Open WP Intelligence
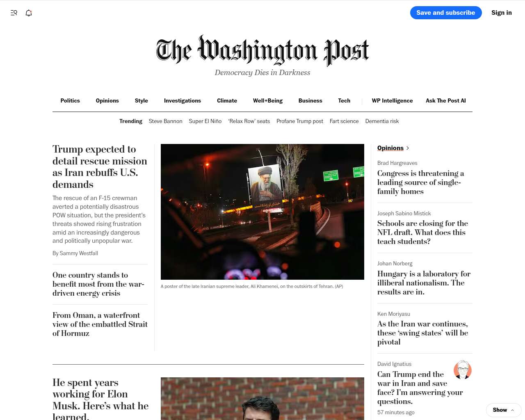525x420 pixels. tap(393, 100)
